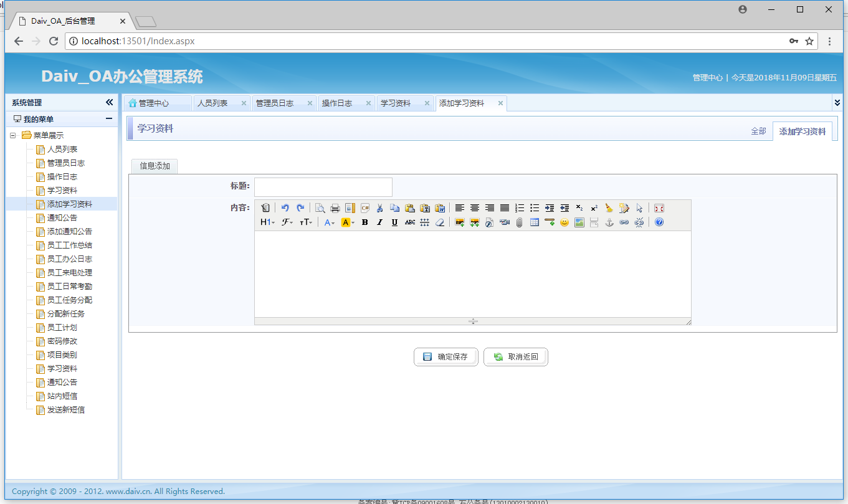Paste from Word (clipboard W icon)
Screen dimensions: 848x504
tap(440, 208)
